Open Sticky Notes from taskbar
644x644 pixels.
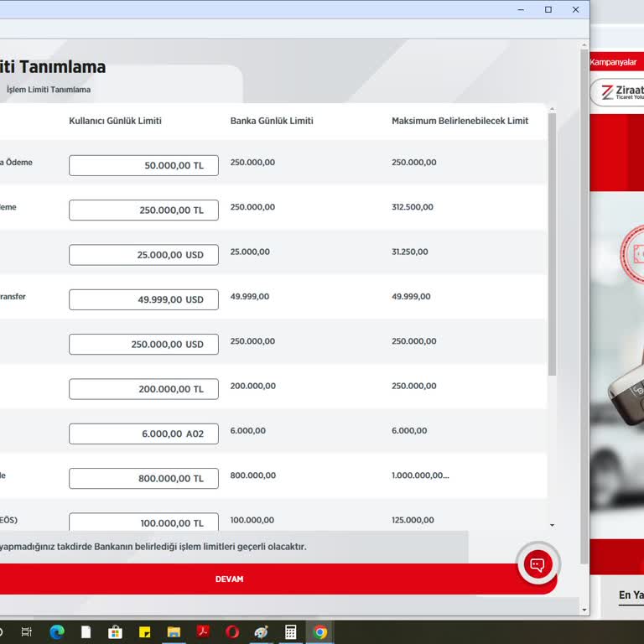[144, 631]
